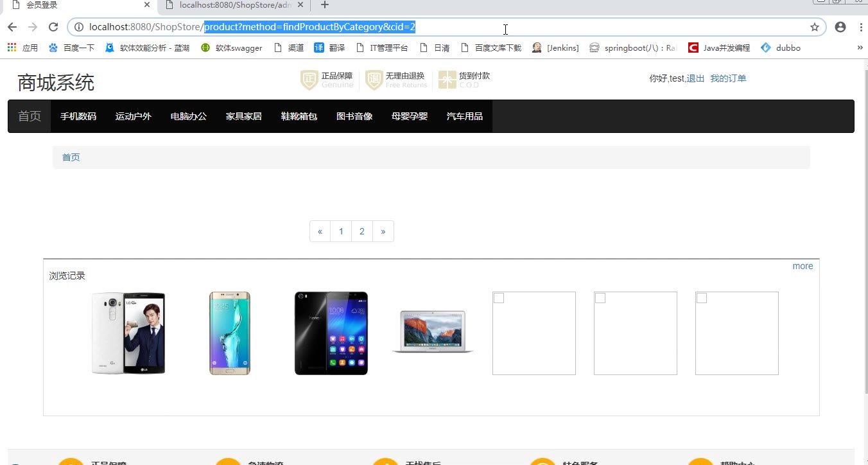Screen dimensions: 868x465
Task: Select the 鞋靴箱包 category
Action: click(299, 116)
